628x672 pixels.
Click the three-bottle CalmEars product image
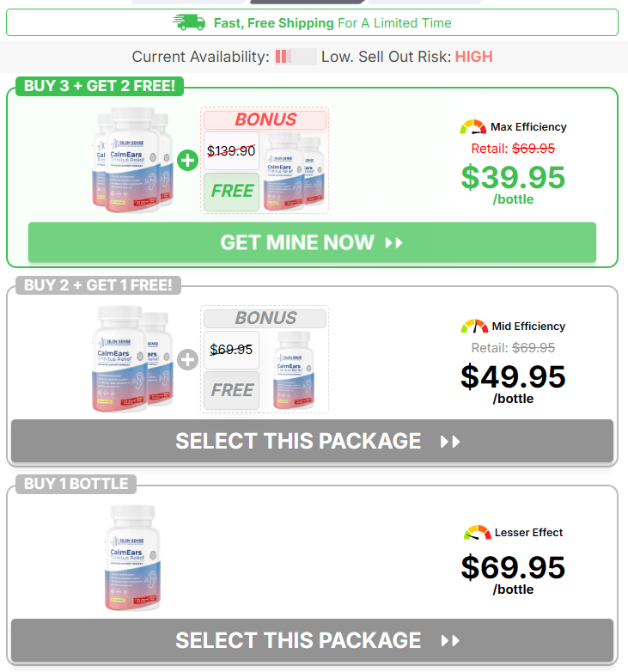tap(132, 160)
